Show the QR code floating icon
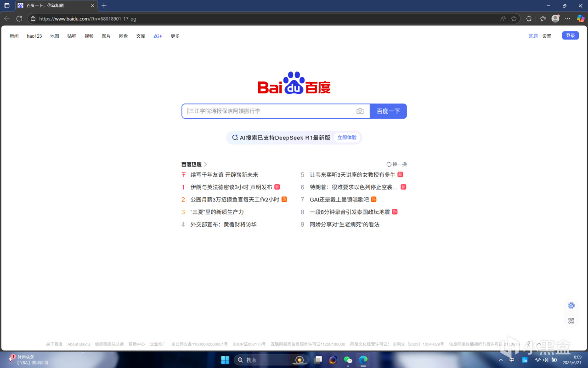588x368 pixels. (571, 321)
